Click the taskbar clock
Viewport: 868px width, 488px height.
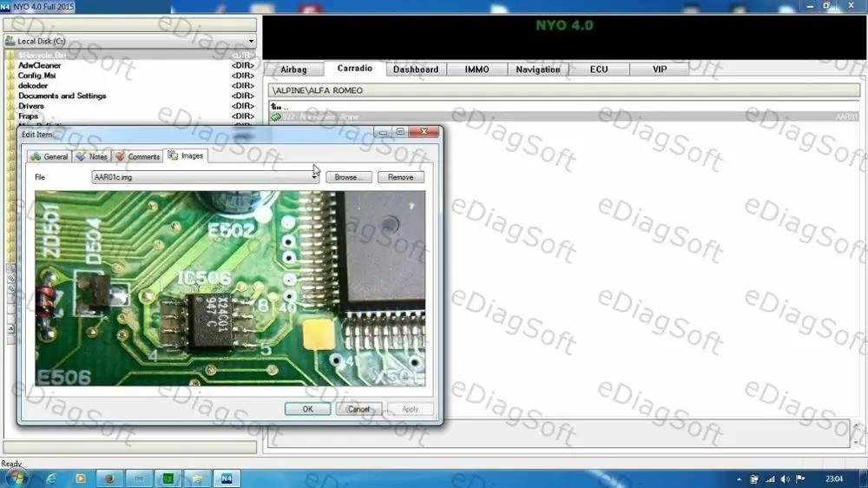833,479
